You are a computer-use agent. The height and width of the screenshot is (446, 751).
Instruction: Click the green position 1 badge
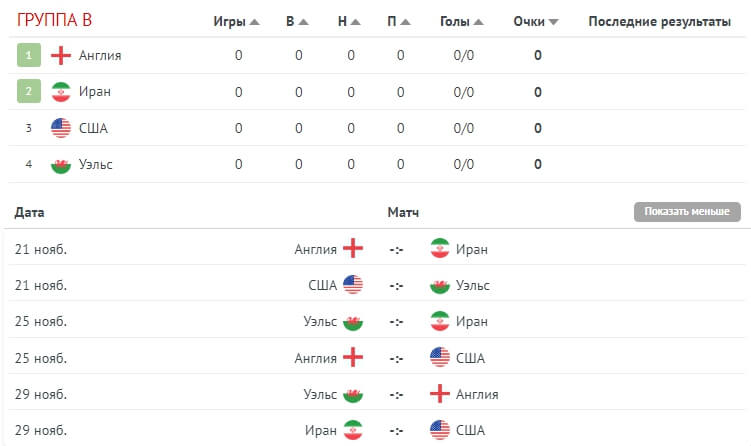point(29,55)
